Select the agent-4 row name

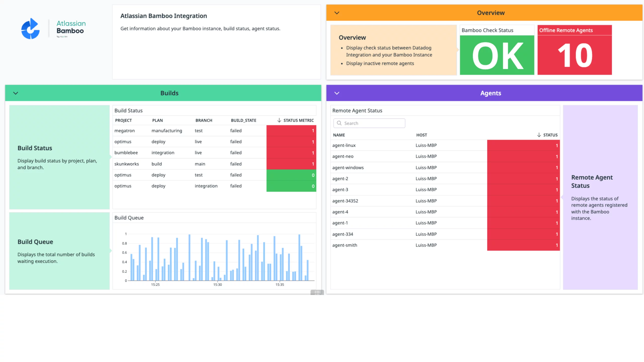pos(340,212)
